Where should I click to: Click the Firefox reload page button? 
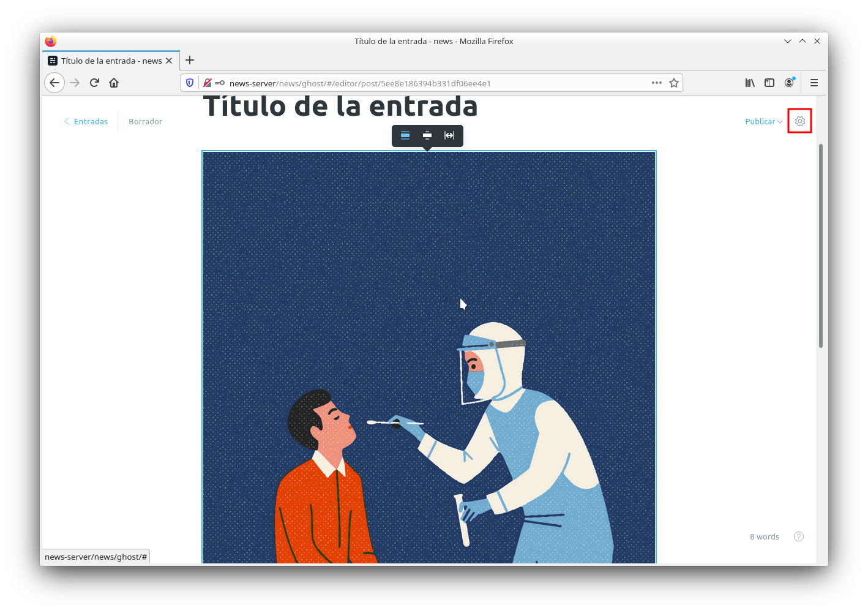click(x=94, y=83)
